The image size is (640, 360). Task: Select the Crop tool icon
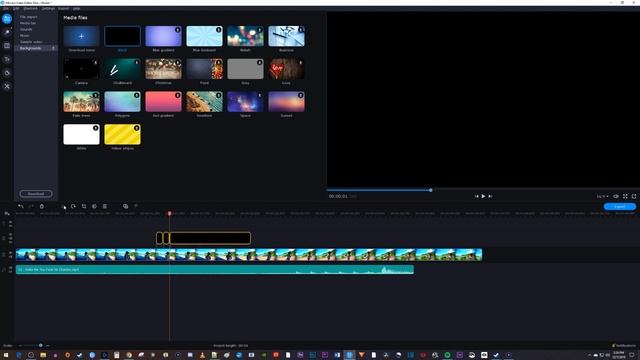(x=84, y=206)
